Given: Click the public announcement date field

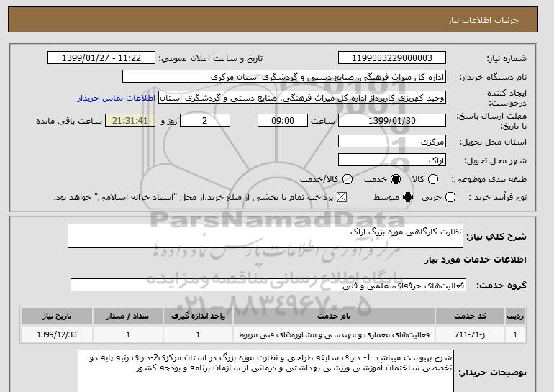Looking at the screenshot, I should [x=101, y=58].
